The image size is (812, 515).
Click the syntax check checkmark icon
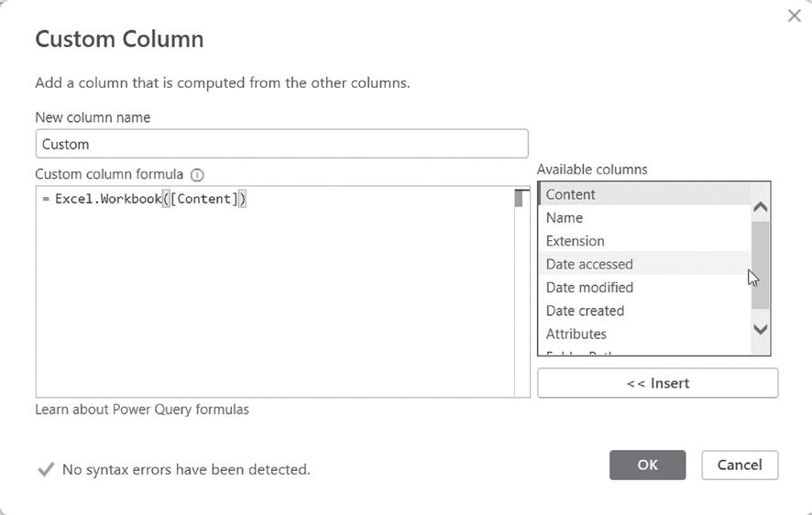[x=45, y=469]
